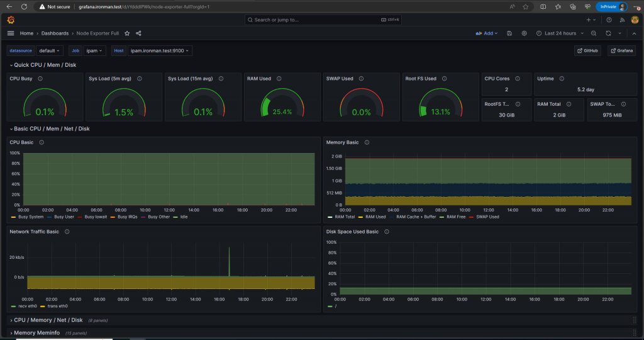Add page to browser favorites
The width and height of the screenshot is (644, 340).
(525, 6)
